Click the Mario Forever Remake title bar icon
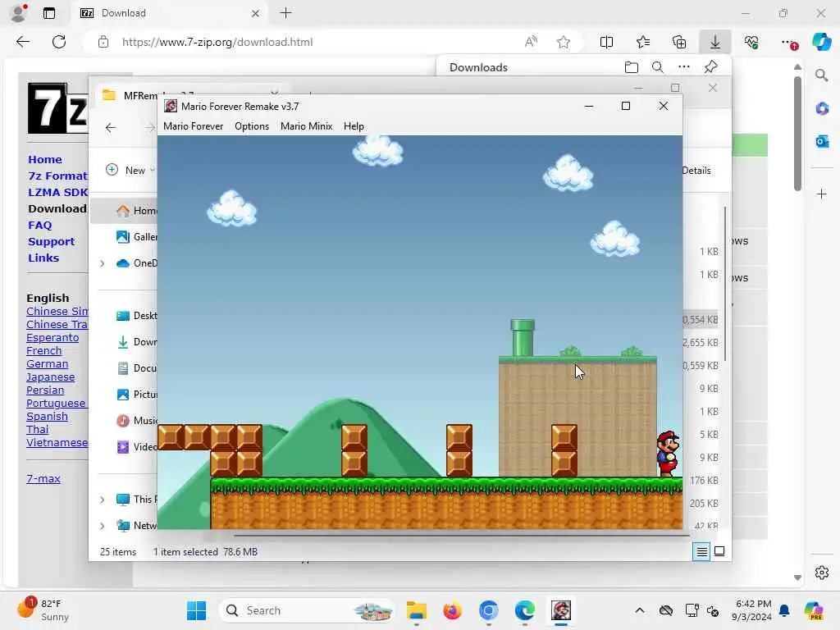 point(171,106)
